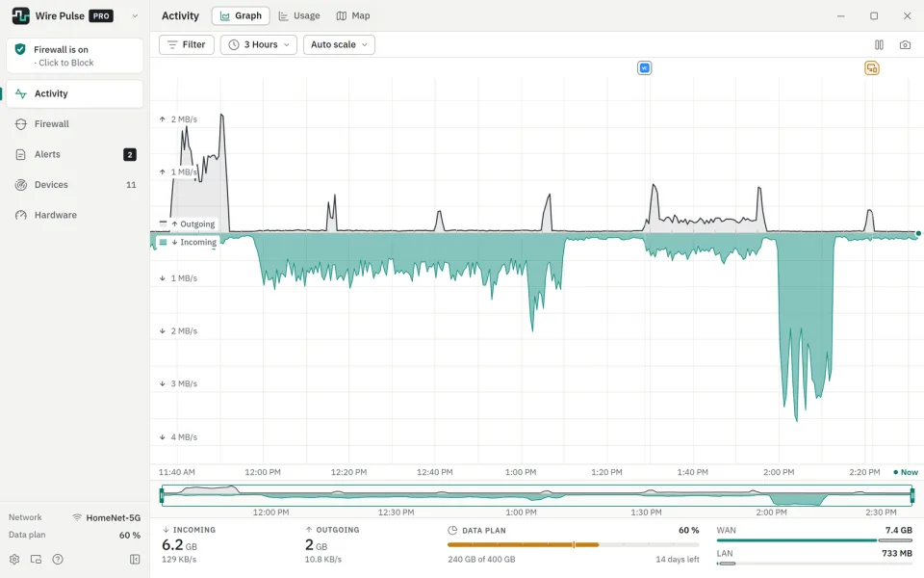This screenshot has width=924, height=578.
Task: Click the incoming down-arrow icon in stats
Action: pos(167,530)
